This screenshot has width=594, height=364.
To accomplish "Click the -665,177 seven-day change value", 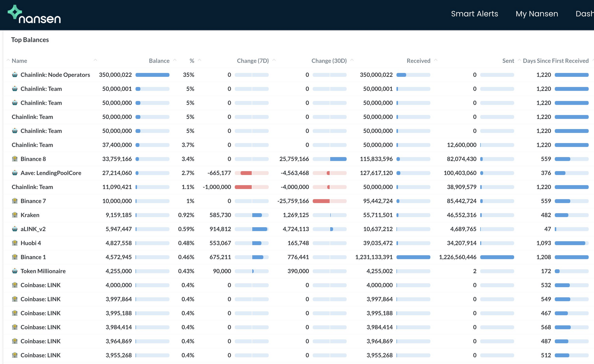I will (219, 173).
